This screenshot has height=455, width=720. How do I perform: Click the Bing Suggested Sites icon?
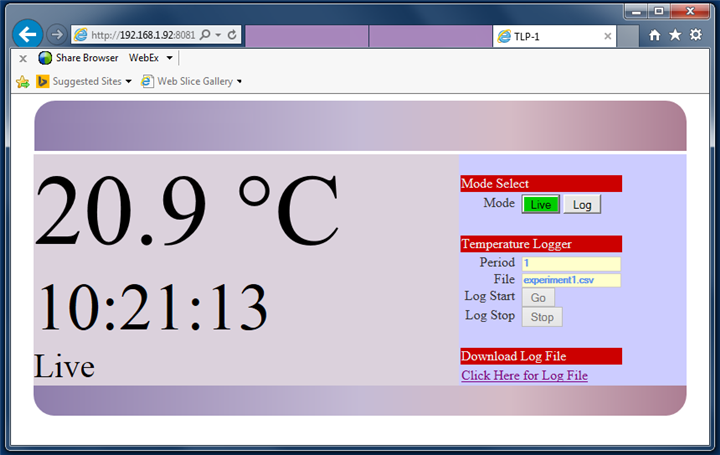click(x=43, y=81)
